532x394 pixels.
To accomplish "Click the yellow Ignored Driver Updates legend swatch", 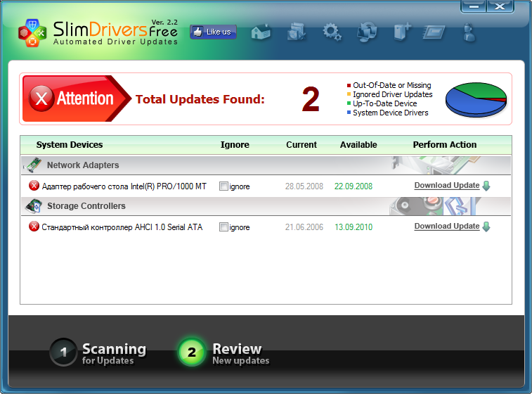I will [349, 94].
